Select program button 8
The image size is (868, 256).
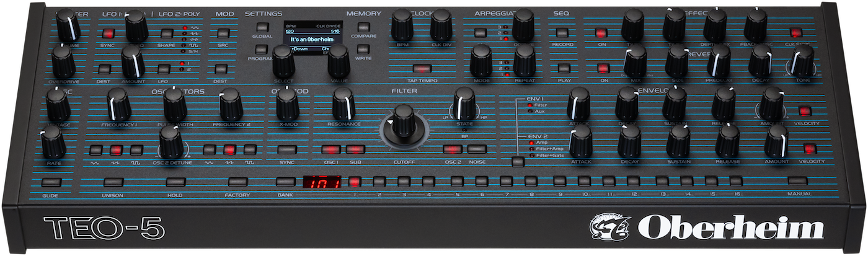pos(531,182)
